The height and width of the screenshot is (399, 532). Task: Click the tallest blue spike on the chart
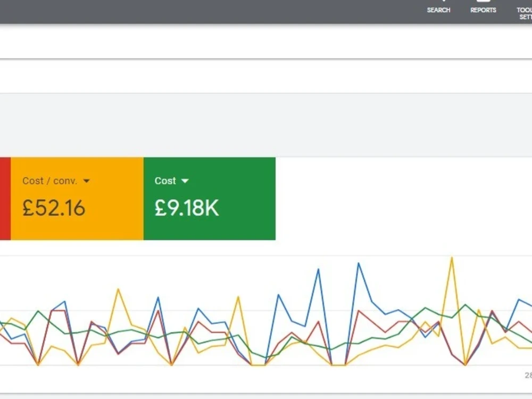coord(359,263)
